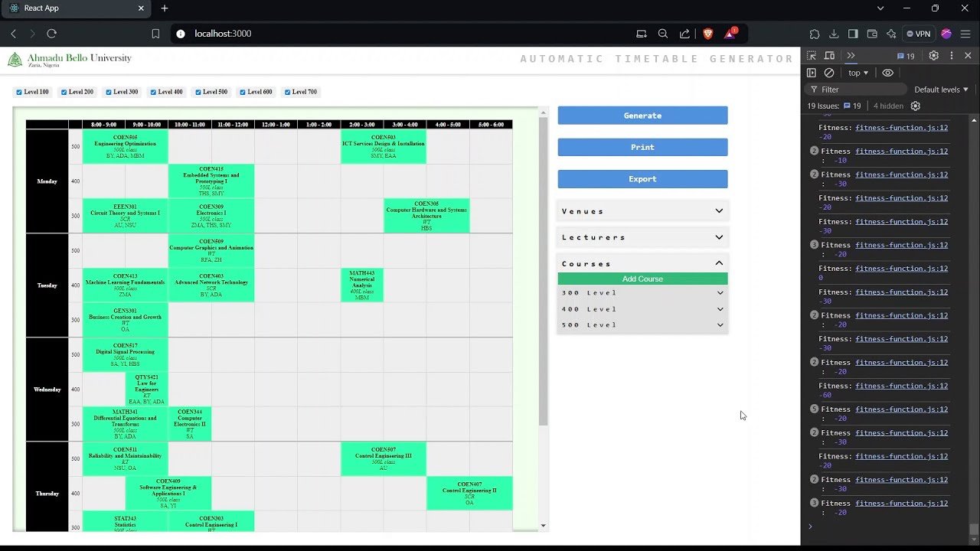980x551 pixels.
Task: Open the profile avatar icon
Action: coord(946,34)
